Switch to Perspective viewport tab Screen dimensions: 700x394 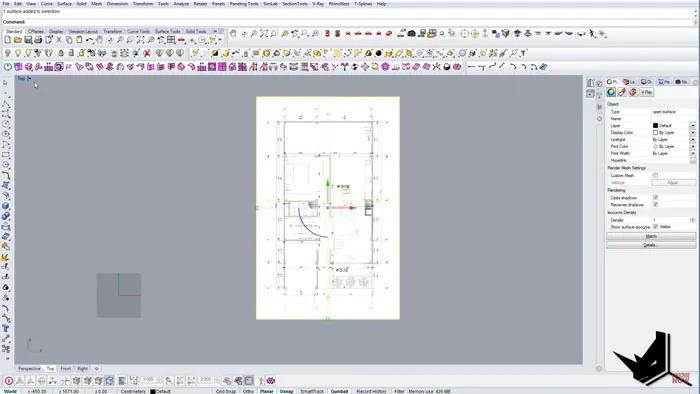(29, 369)
